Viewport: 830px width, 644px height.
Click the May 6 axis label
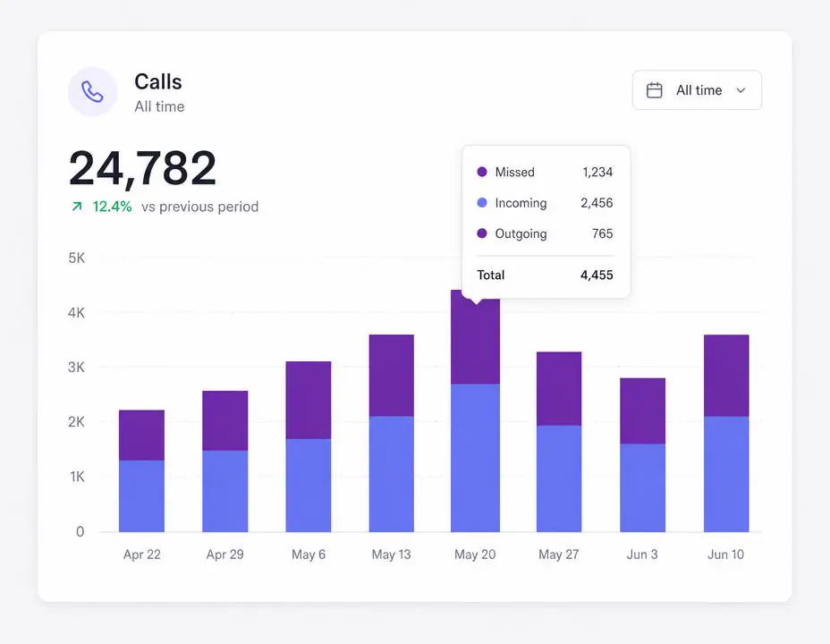click(x=309, y=554)
